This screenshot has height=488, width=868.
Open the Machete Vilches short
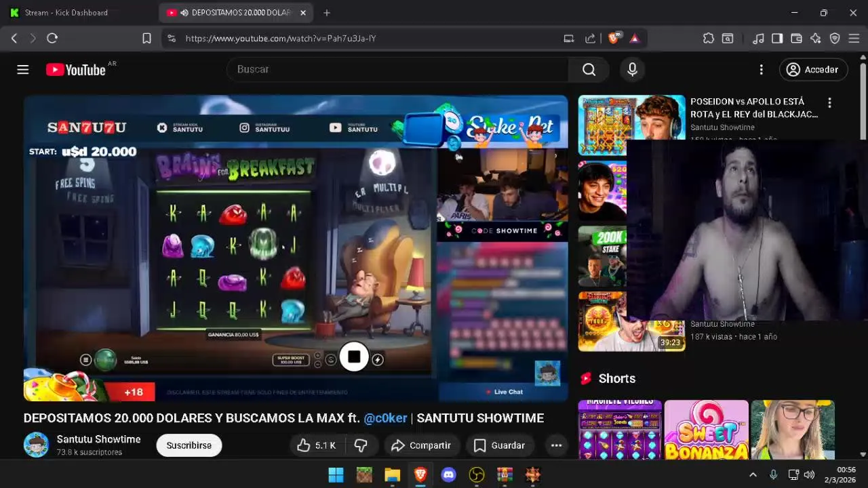pyautogui.click(x=620, y=430)
